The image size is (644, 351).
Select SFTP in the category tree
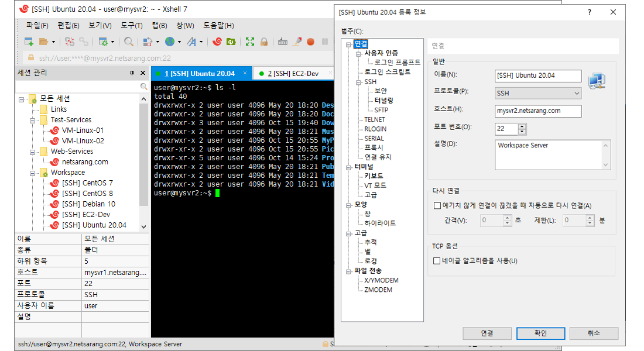pos(381,110)
